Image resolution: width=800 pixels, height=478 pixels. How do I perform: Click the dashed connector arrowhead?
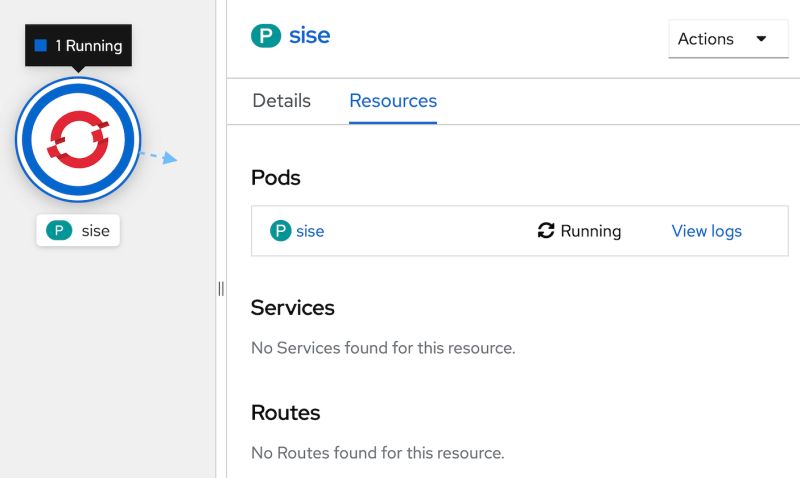point(170,158)
